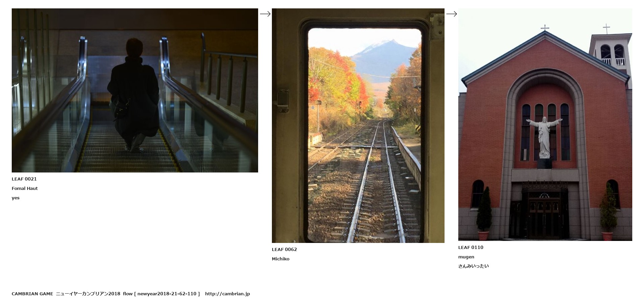Select the LEAF 0110 label
This screenshot has width=644, height=302.
point(471,247)
